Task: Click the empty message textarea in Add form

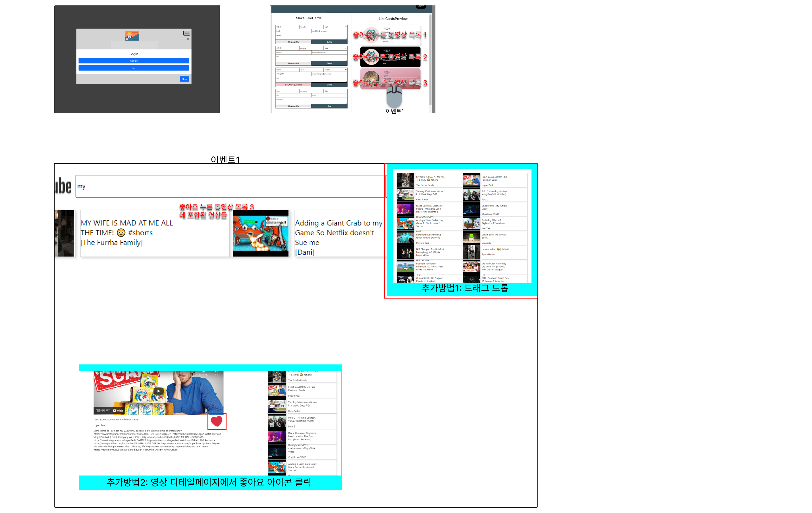Action: 311,101
